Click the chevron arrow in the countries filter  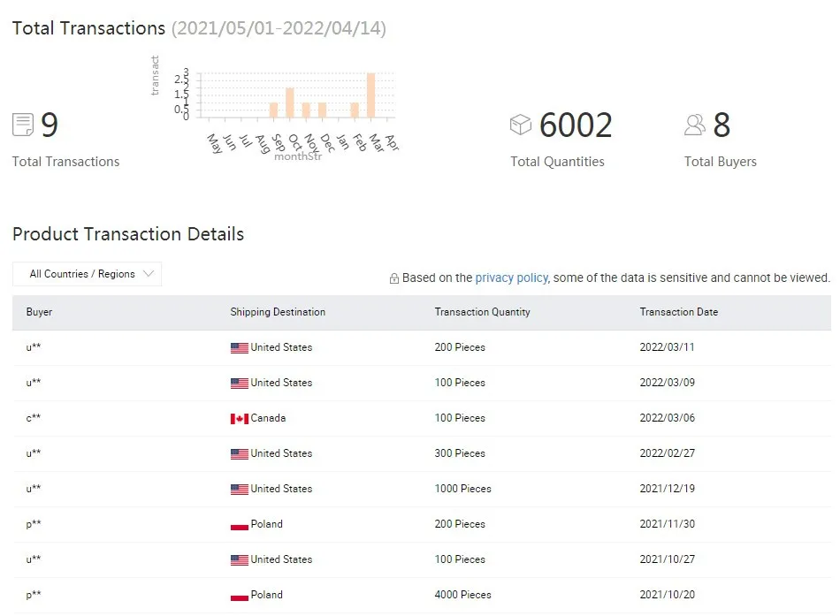(x=148, y=274)
